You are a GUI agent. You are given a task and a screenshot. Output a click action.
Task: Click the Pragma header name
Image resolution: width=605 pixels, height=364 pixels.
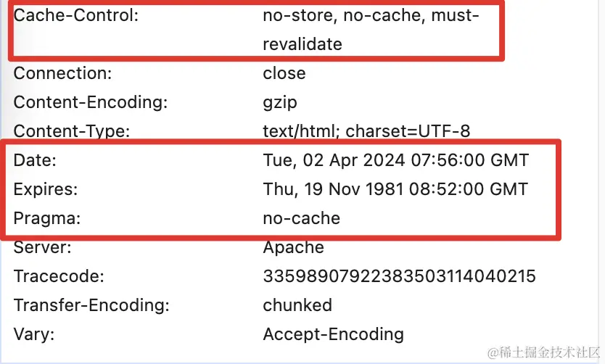point(47,219)
